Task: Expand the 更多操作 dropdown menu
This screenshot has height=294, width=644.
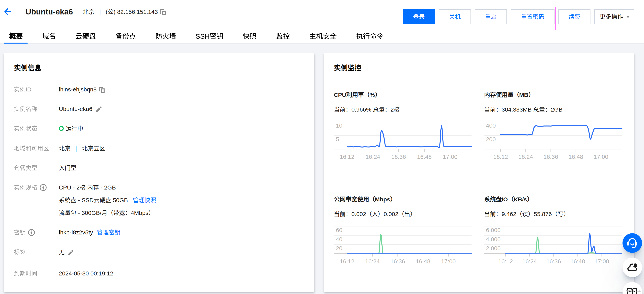Action: coord(614,16)
